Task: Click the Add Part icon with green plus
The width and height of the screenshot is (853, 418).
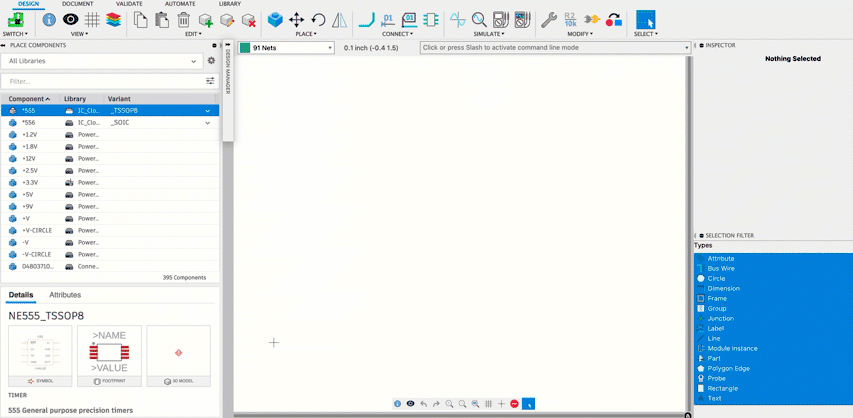Action: point(206,20)
